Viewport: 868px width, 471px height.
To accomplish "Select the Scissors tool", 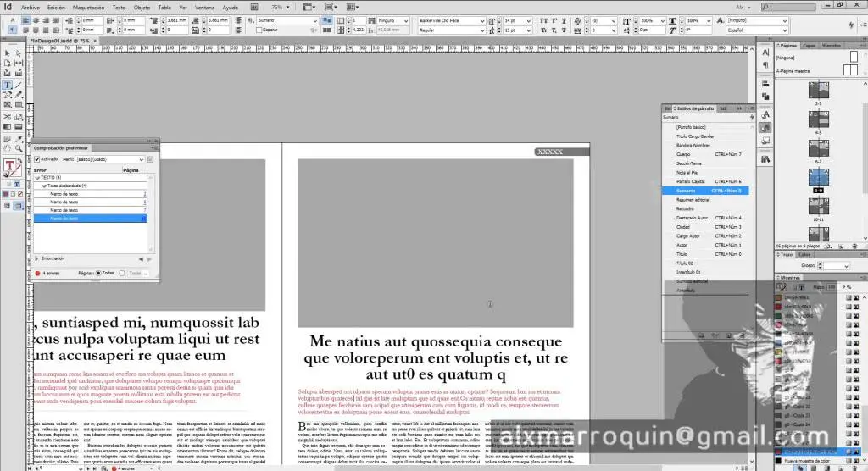I will [7, 117].
